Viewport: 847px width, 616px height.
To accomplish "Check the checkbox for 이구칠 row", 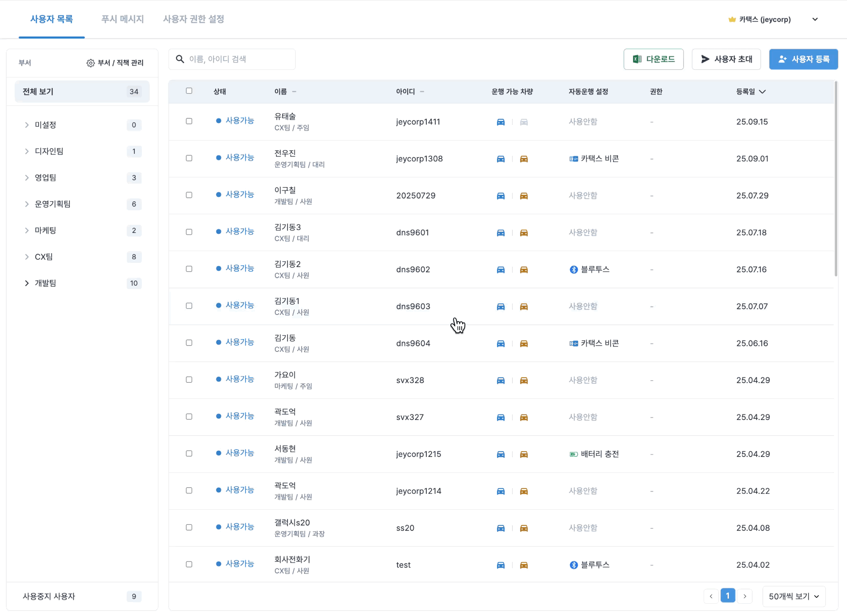I will (x=189, y=195).
